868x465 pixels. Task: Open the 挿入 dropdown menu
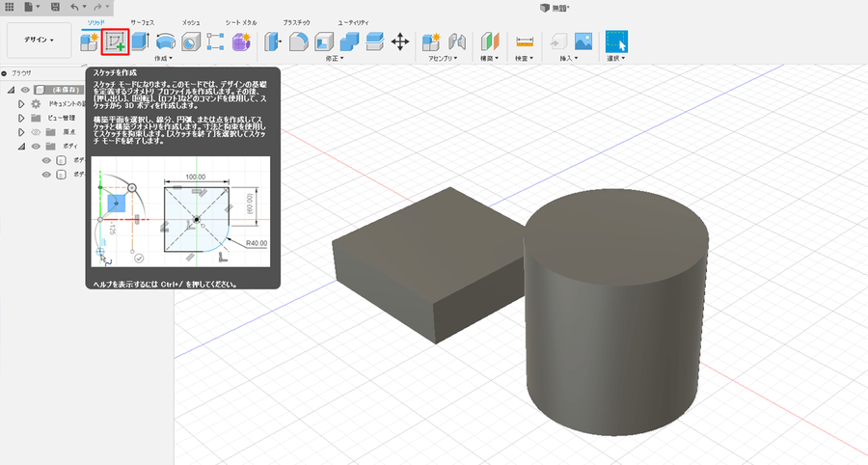568,58
